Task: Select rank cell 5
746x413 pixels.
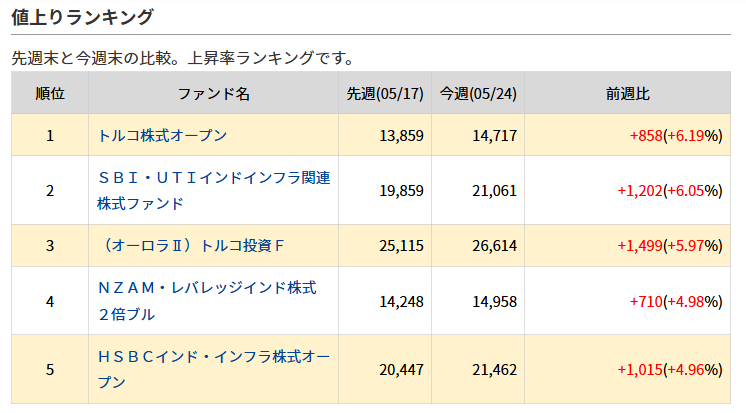Action: point(50,369)
